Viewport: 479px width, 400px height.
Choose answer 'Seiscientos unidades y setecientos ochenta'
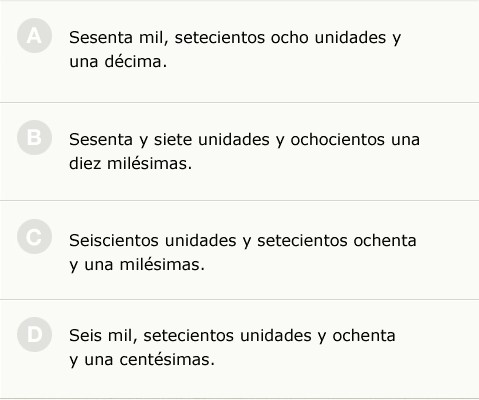243,241
